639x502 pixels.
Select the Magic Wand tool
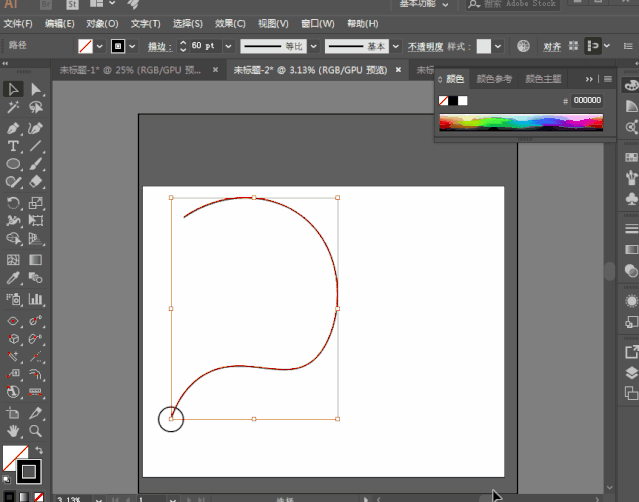[x=13, y=107]
